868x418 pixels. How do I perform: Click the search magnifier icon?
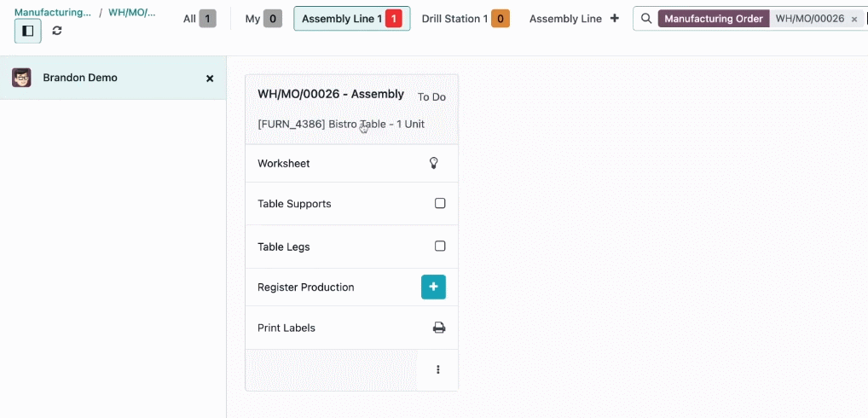click(x=646, y=19)
